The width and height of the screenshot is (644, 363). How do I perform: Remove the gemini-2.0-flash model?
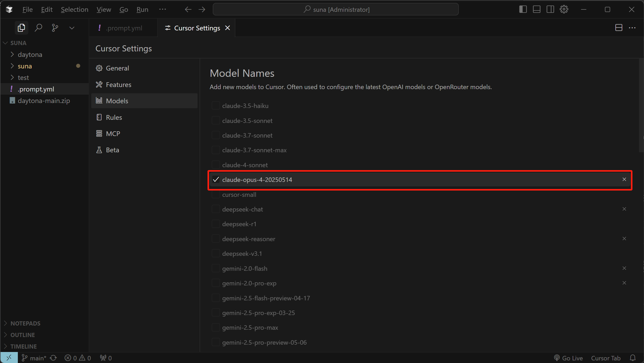tap(624, 268)
